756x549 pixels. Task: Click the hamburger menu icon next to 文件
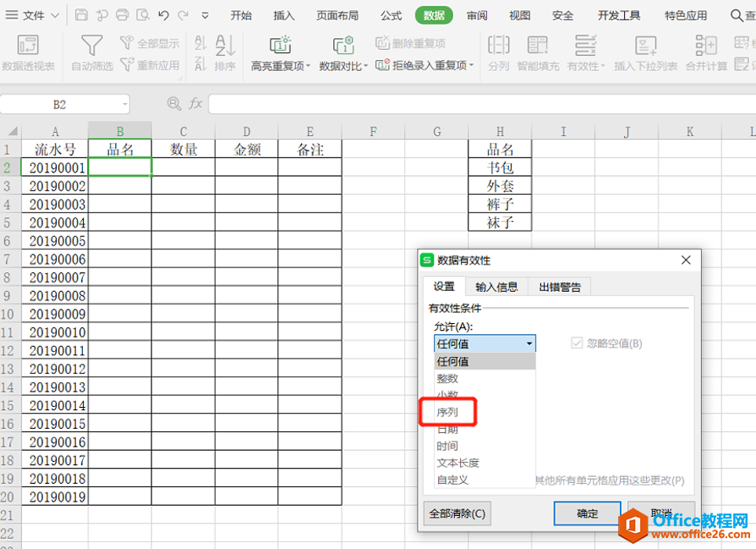tap(12, 15)
